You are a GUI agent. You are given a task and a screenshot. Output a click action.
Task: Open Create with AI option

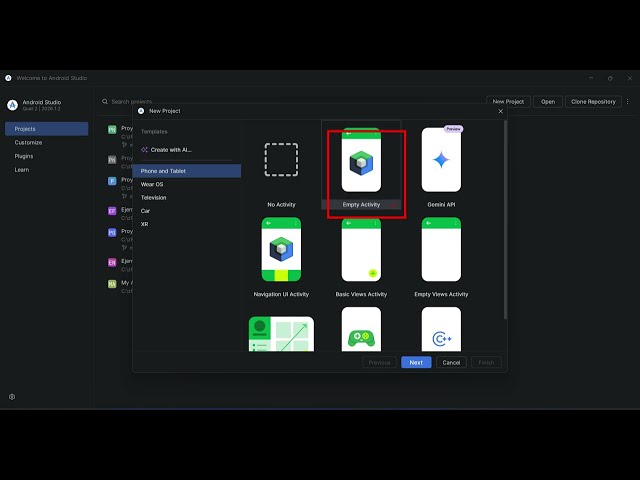tap(171, 150)
